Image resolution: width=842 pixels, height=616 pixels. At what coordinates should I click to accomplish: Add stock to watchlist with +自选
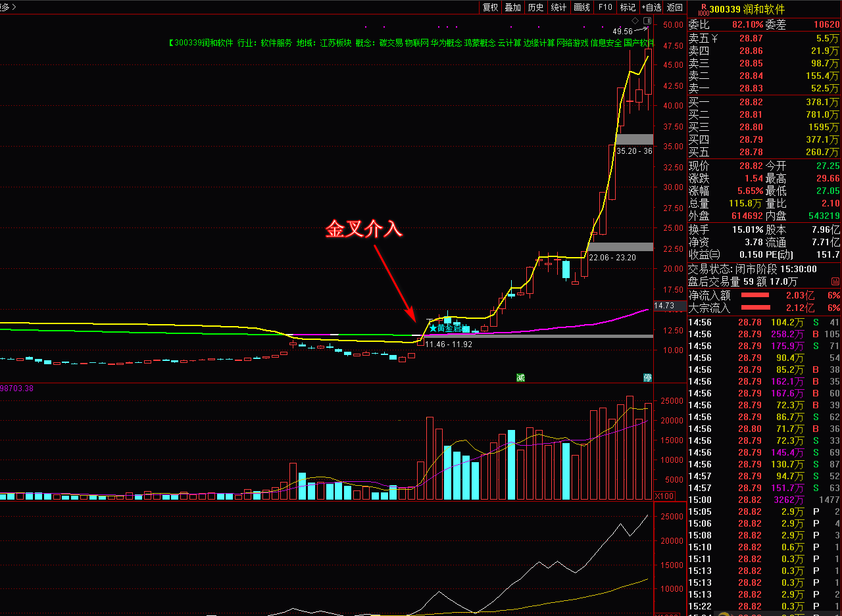click(x=651, y=7)
